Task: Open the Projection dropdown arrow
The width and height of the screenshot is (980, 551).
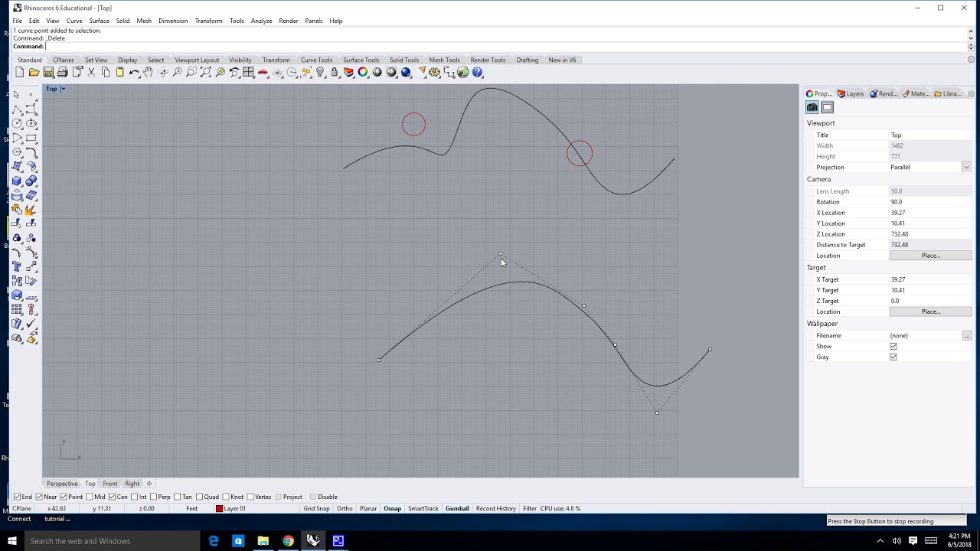Action: tap(966, 167)
